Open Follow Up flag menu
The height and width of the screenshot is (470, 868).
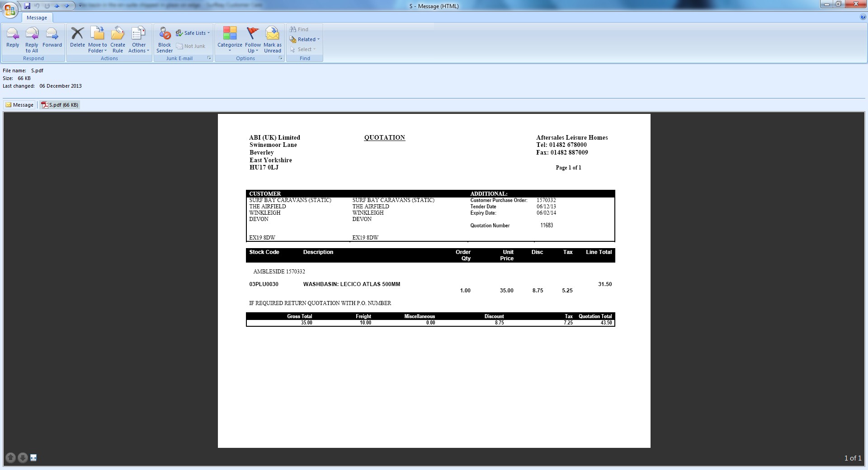pos(253,40)
